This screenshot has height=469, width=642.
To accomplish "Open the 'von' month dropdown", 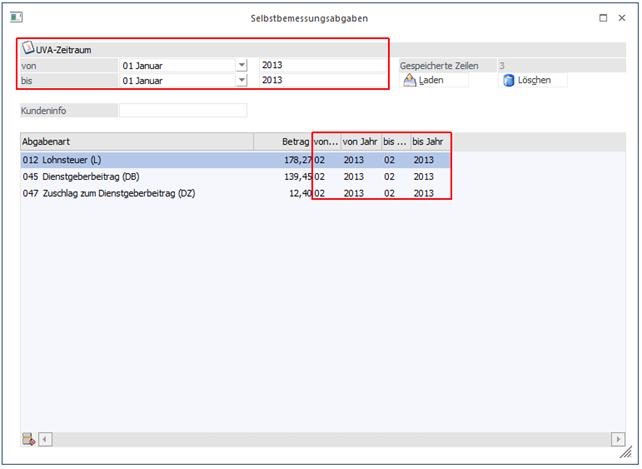I will pyautogui.click(x=241, y=65).
